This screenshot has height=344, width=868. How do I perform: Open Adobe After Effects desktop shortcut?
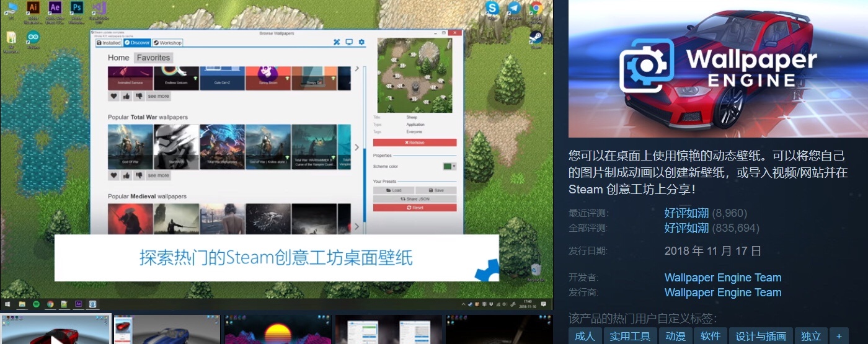(x=55, y=12)
